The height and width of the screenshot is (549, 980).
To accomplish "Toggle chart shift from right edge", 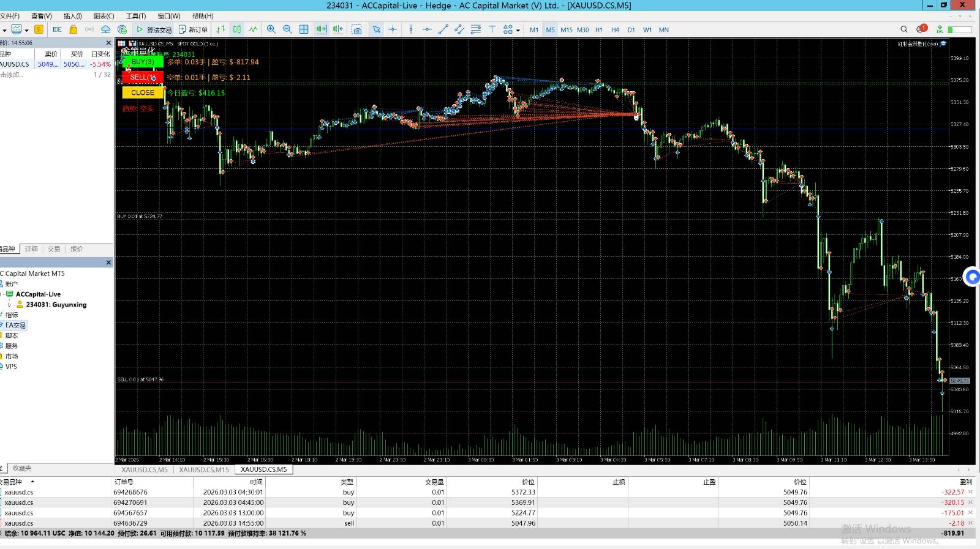I will (338, 29).
